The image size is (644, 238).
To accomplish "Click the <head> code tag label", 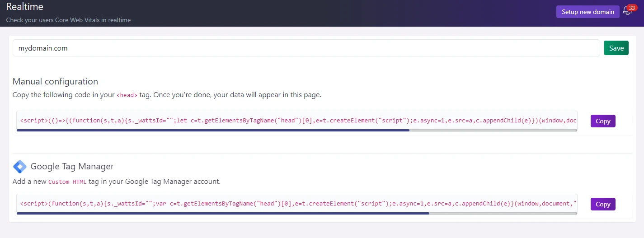I will [x=127, y=95].
